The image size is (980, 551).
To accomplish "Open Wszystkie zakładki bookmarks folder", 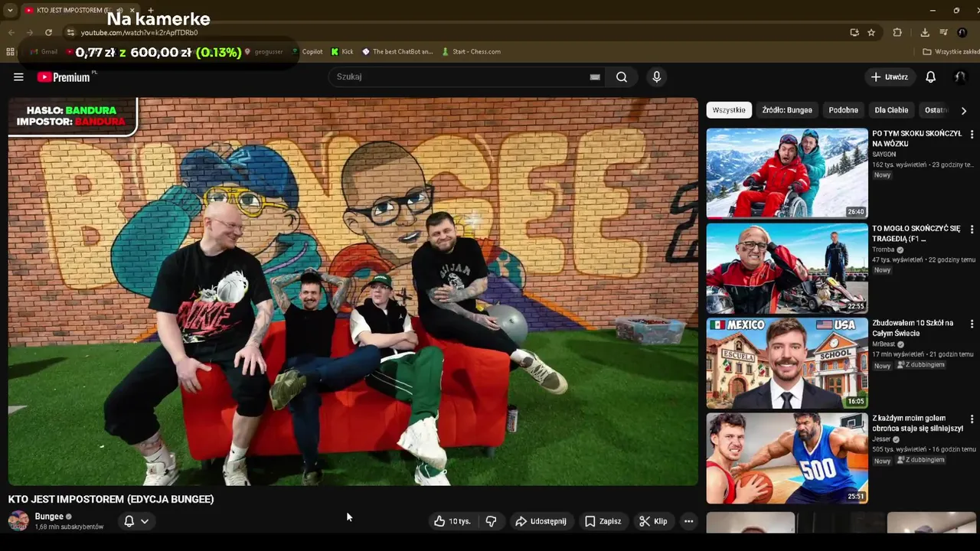I will coord(950,51).
